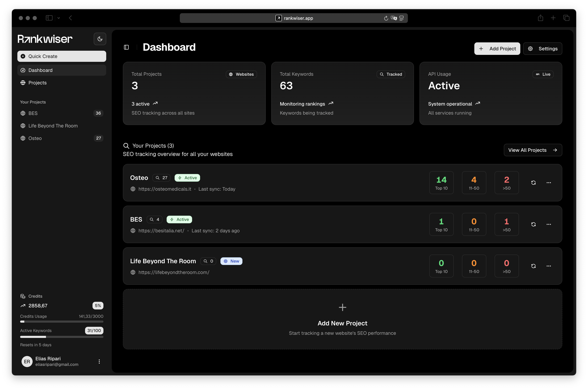The width and height of the screenshot is (588, 390).
Task: Click the sync icon for the Osteo project
Action: tap(533, 182)
